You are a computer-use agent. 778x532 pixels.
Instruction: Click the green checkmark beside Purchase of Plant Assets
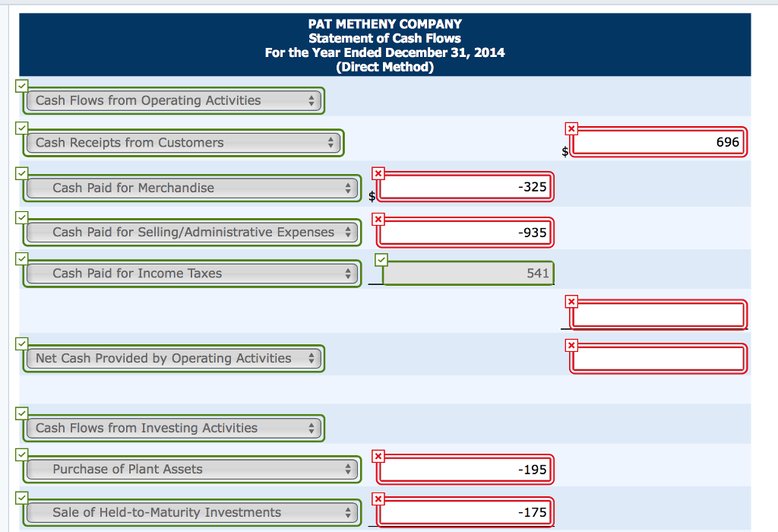pyautogui.click(x=21, y=455)
